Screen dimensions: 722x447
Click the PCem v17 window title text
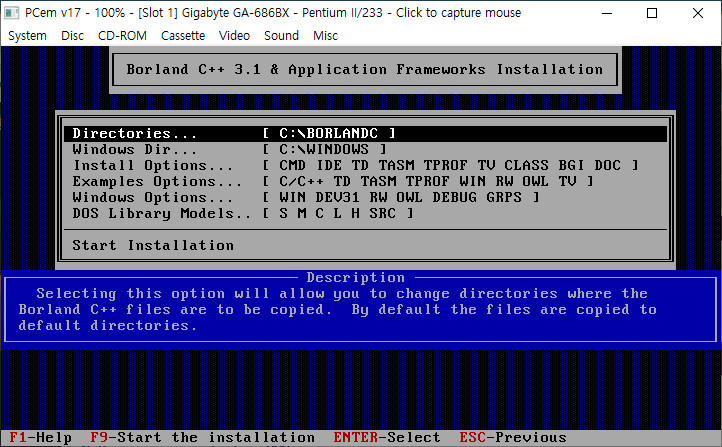pos(273,13)
